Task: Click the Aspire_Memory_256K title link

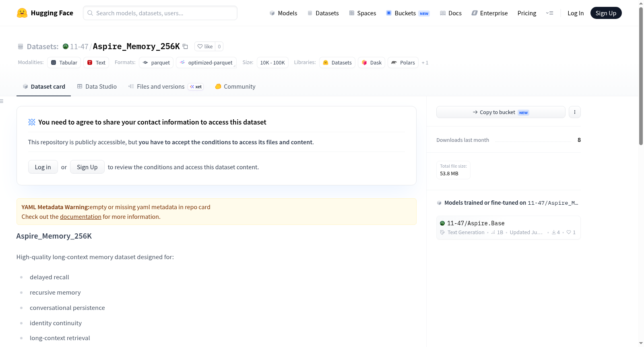Action: 136,46
